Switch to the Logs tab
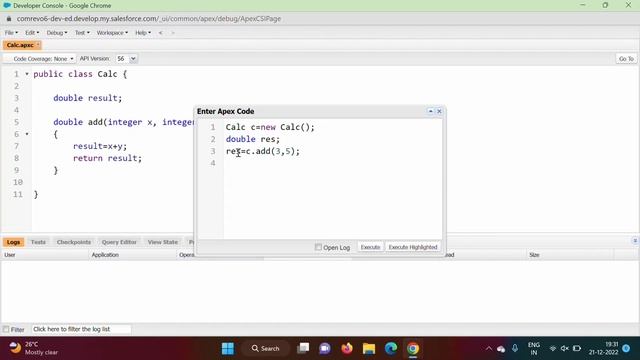This screenshot has width=640, height=360. 13,242
